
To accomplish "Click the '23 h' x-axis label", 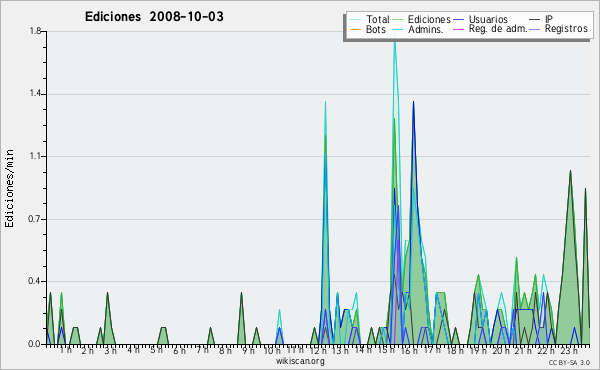I will pos(569,351).
